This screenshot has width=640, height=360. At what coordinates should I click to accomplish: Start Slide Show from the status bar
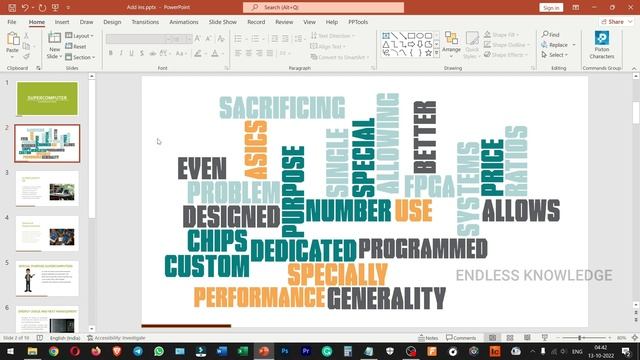[x=544, y=338]
